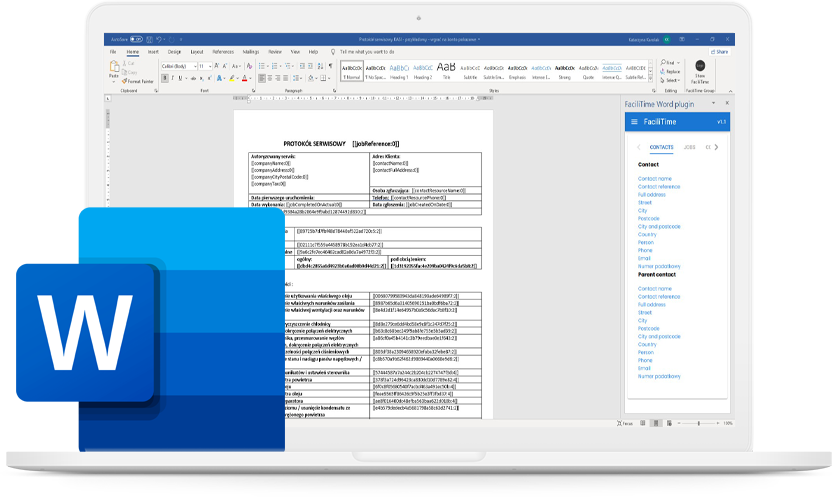Click the Replace tool in Editing group
Screen dimensions: 832x497
tap(671, 72)
